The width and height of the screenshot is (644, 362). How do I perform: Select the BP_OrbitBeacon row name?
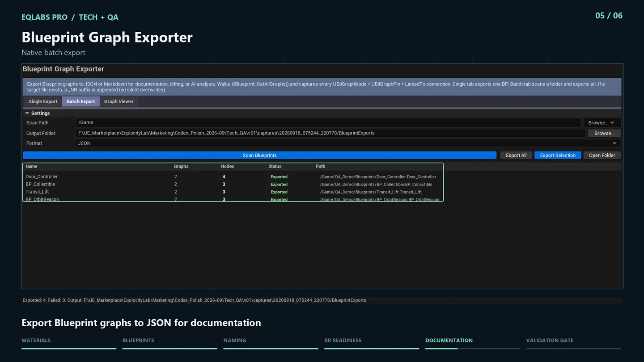click(42, 199)
